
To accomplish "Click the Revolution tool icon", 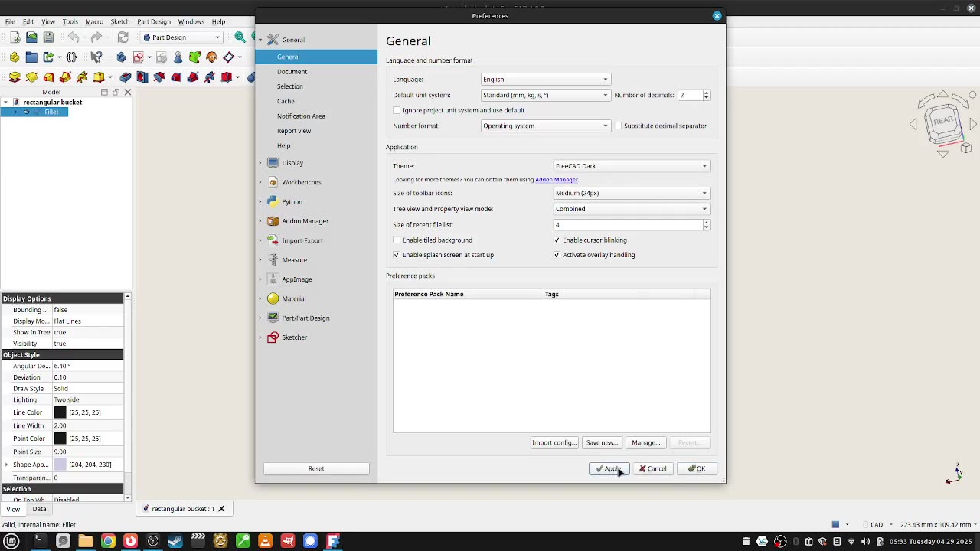I will click(x=31, y=77).
